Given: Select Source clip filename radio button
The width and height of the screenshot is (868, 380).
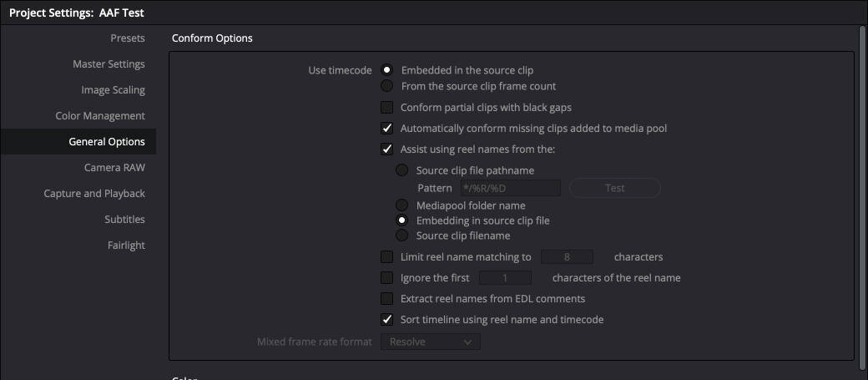Looking at the screenshot, I should (x=402, y=236).
